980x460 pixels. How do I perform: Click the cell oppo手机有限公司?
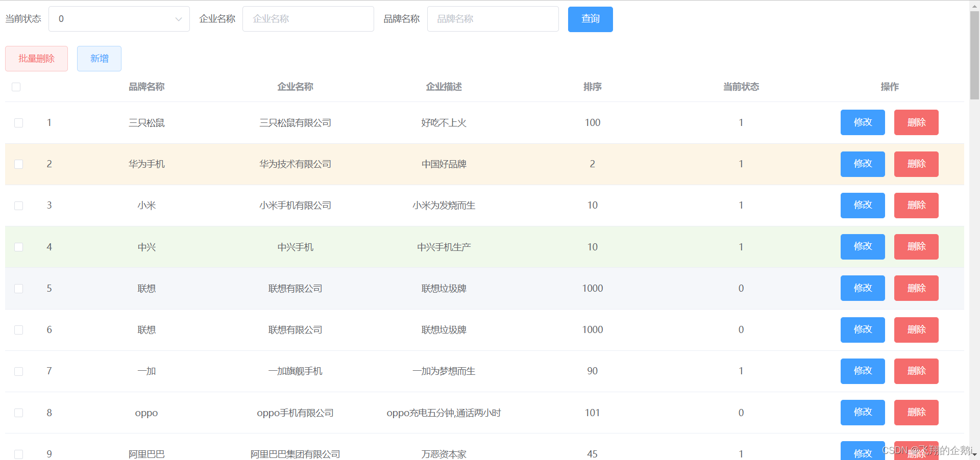295,413
